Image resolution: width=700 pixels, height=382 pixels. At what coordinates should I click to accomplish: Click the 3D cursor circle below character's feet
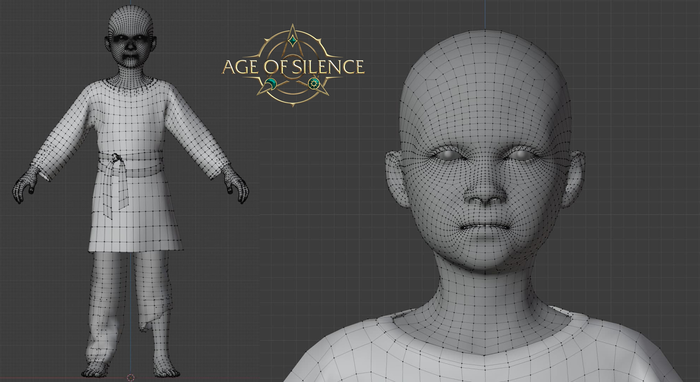click(x=131, y=378)
